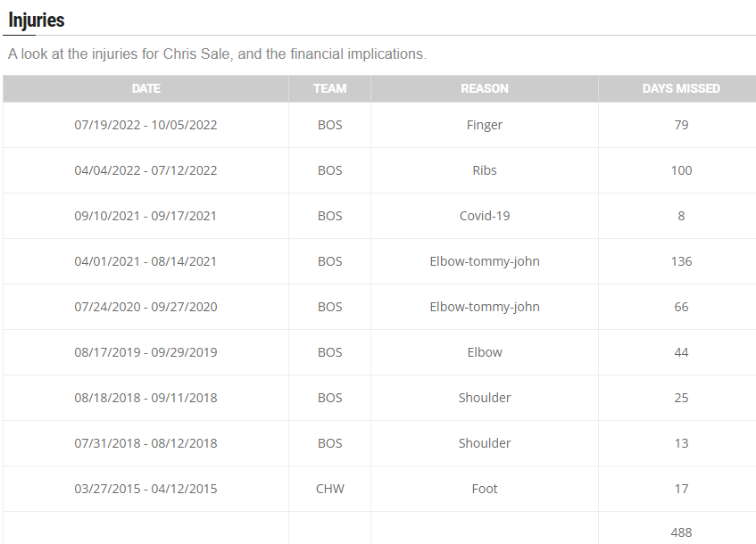
Task: Click the Shoulder reason with 13 days
Action: click(485, 443)
